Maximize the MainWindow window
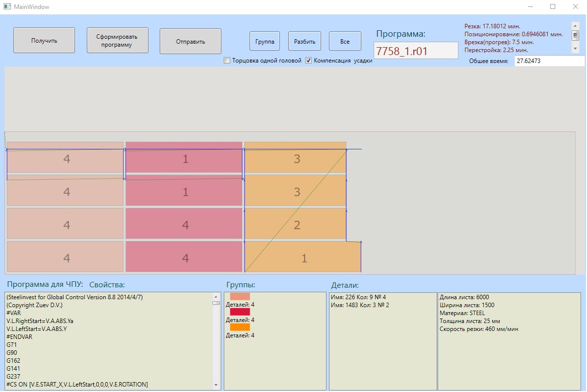587x392 pixels. (553, 7)
